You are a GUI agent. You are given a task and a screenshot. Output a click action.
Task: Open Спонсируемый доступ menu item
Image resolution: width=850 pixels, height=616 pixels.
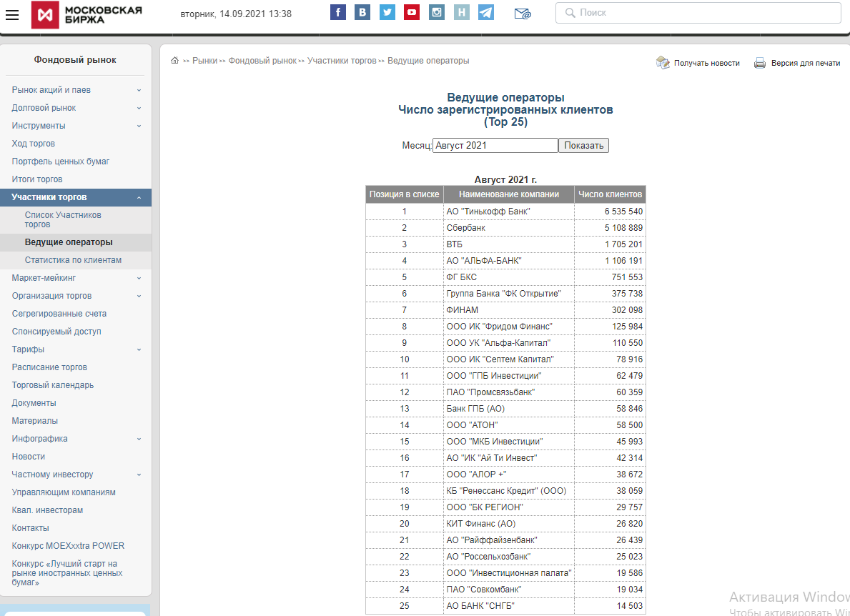click(x=56, y=332)
